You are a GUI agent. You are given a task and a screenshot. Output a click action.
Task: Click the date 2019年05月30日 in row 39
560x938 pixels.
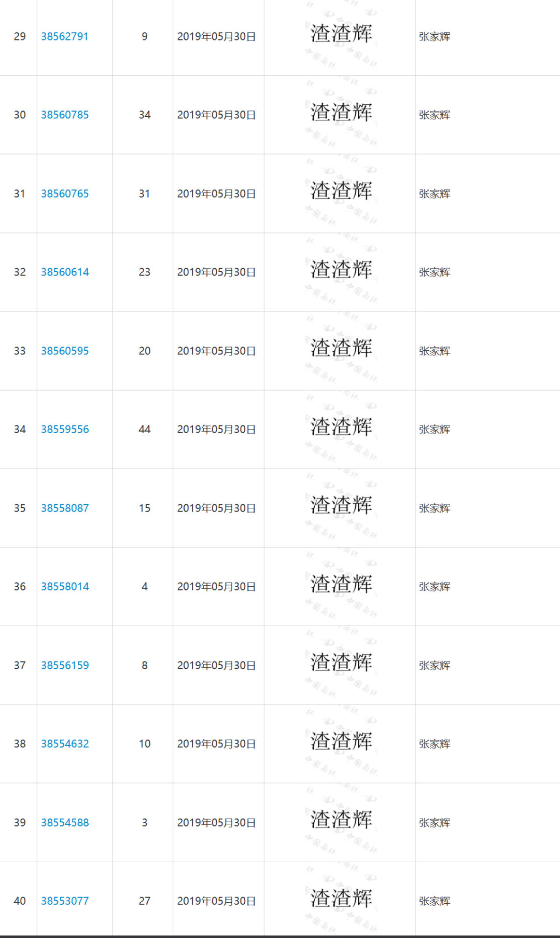click(216, 822)
